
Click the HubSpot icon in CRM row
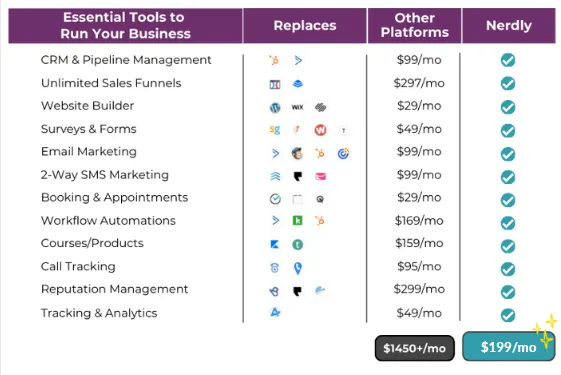click(x=274, y=60)
